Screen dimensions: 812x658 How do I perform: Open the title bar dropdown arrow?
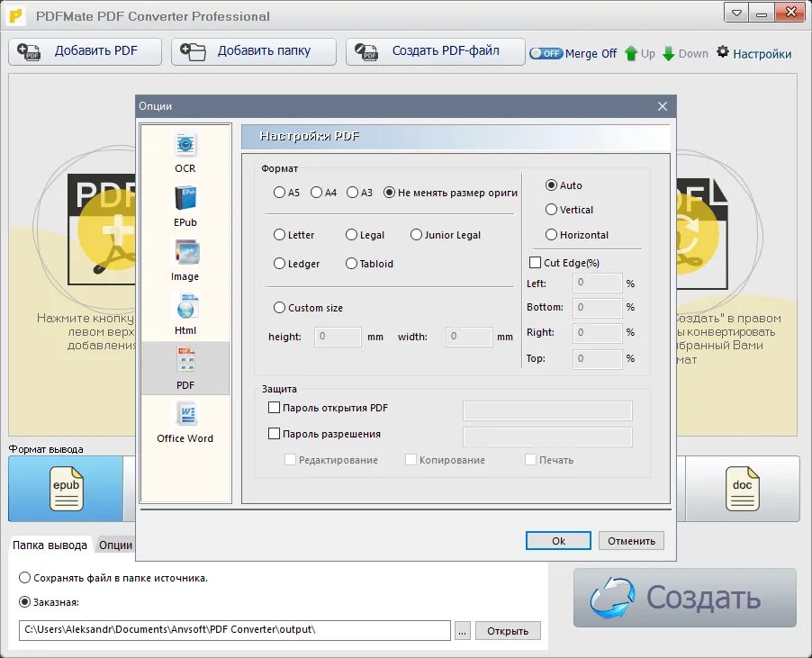click(x=736, y=14)
